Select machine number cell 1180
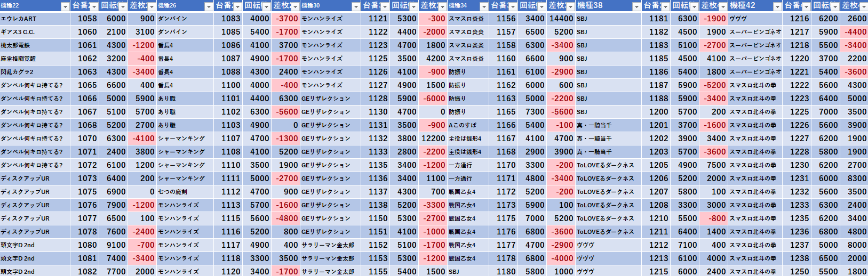868x276 pixels. click(x=504, y=272)
